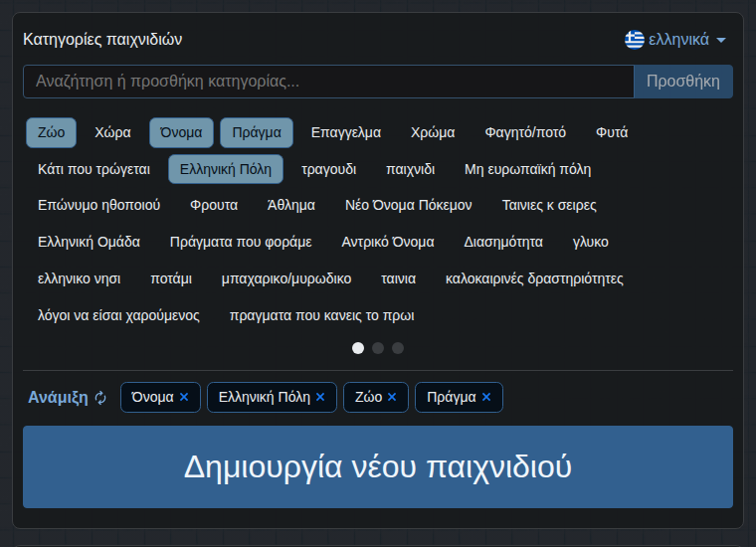756x547 pixels.
Task: Select the τραγουδι category
Action: click(x=329, y=169)
